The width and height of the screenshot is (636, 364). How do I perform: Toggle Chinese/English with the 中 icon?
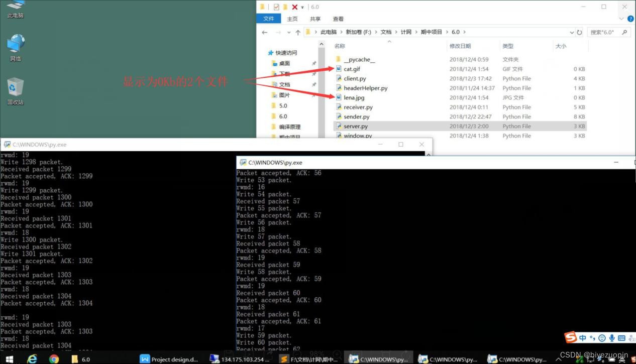pyautogui.click(x=583, y=337)
